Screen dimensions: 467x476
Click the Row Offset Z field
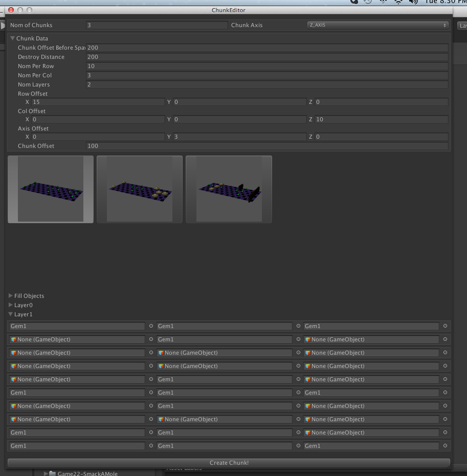tap(382, 102)
